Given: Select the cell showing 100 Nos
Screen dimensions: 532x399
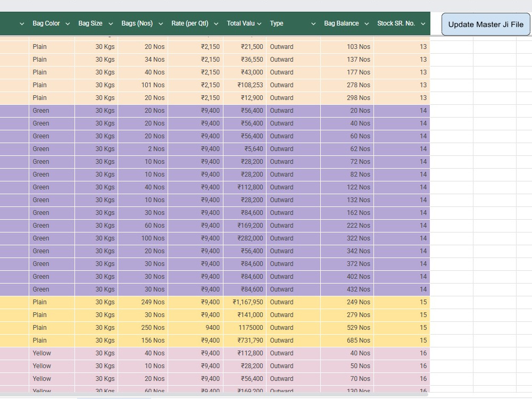Looking at the screenshot, I should pos(143,238).
